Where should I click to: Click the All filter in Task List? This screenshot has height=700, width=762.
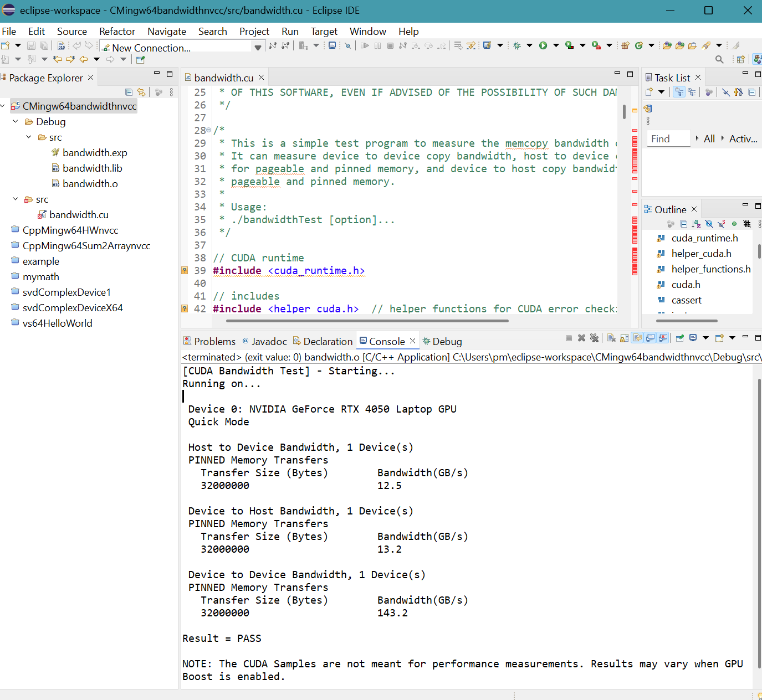coord(709,139)
